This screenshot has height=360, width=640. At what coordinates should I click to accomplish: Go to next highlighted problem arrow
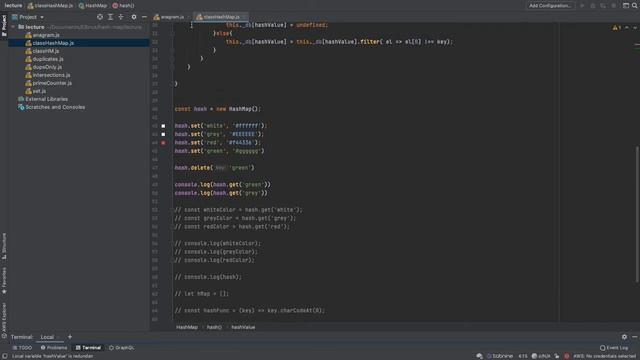635,28
